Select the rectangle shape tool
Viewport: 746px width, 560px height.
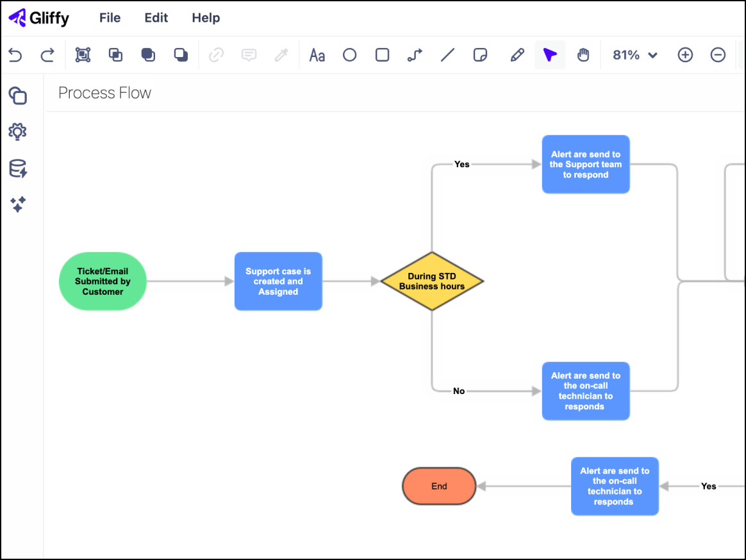click(x=383, y=55)
